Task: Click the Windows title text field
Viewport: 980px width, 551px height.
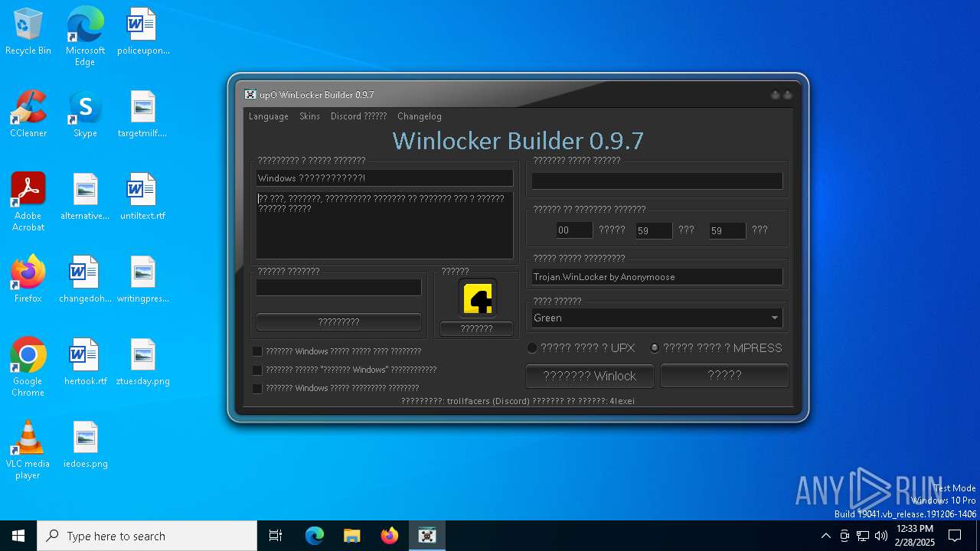Action: 384,178
